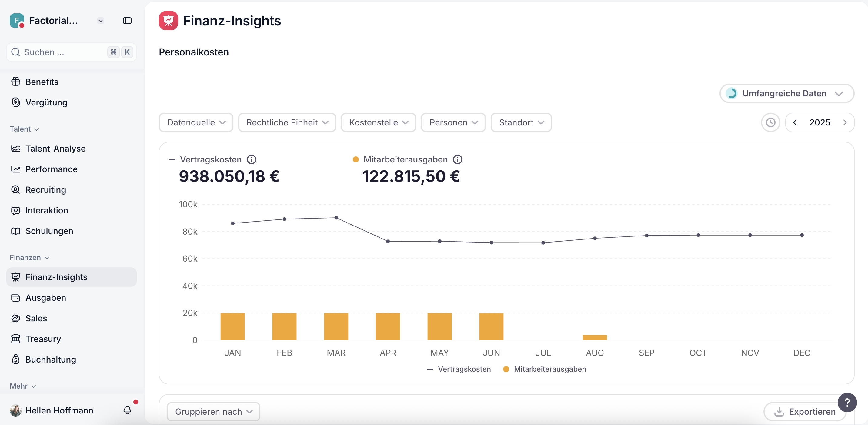Viewport: 868px width, 425px height.
Task: Open Treasury in the sidebar
Action: 43,339
